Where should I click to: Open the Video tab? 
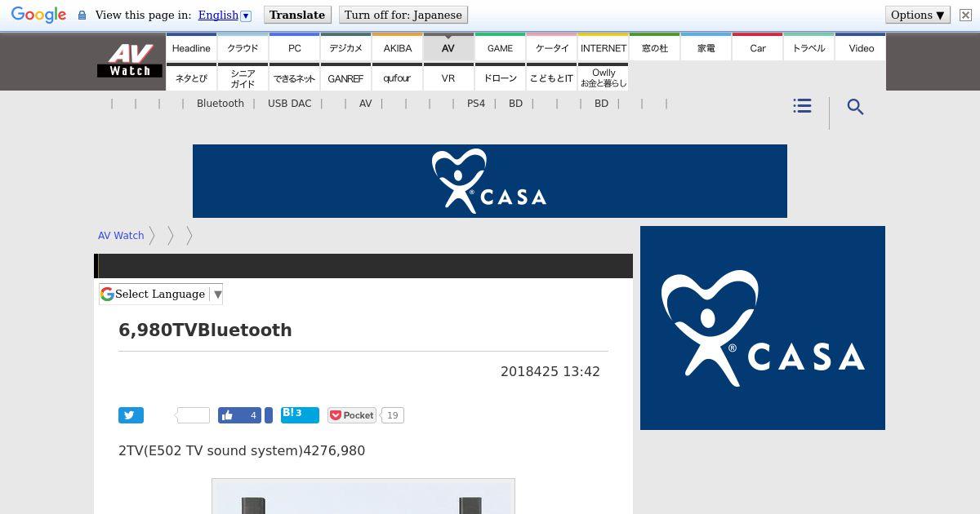(x=861, y=48)
